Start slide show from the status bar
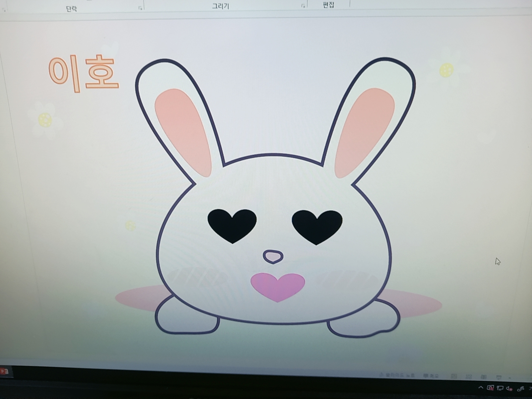The height and width of the screenshot is (399, 532). coord(498,377)
